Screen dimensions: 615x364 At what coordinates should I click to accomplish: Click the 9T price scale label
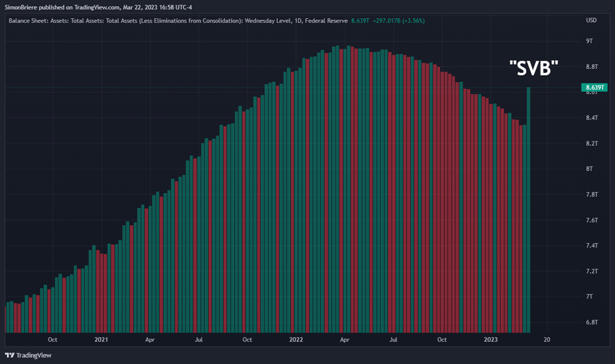point(590,41)
